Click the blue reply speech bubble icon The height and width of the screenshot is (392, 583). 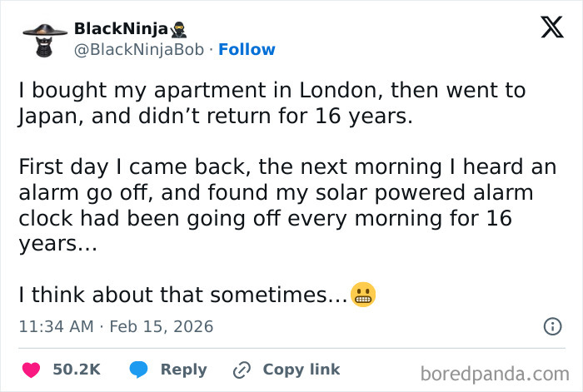pyautogui.click(x=139, y=370)
